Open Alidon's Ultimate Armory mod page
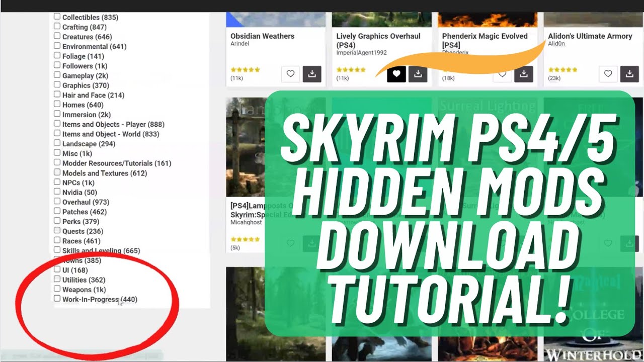The image size is (644, 362). click(590, 36)
